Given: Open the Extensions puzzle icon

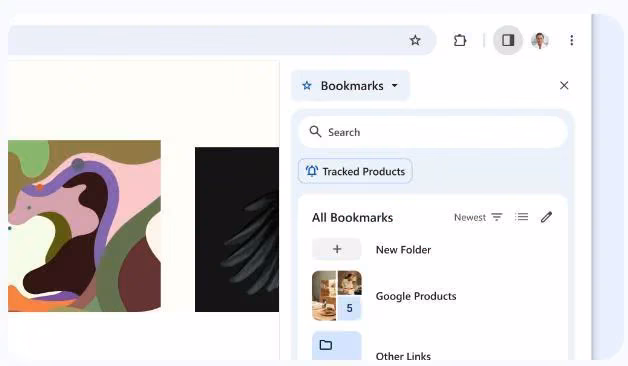Looking at the screenshot, I should (460, 40).
